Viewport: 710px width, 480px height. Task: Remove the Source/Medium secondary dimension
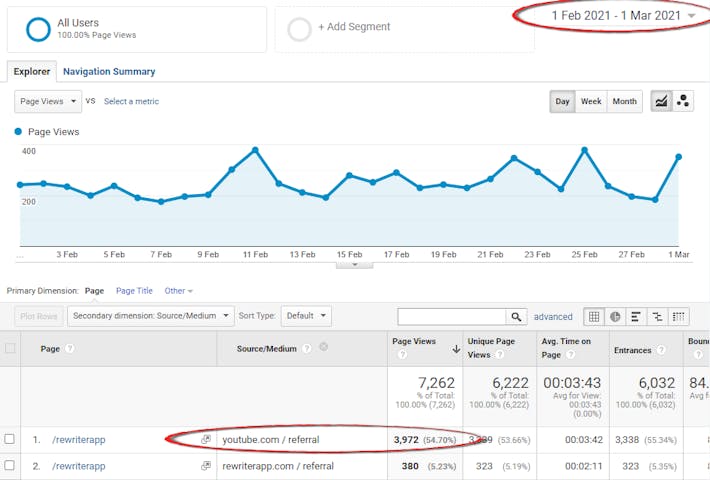323,348
